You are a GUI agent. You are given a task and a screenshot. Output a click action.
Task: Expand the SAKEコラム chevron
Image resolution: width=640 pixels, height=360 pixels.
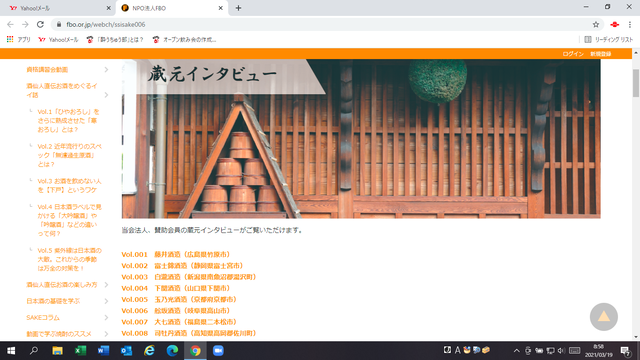coord(106,318)
